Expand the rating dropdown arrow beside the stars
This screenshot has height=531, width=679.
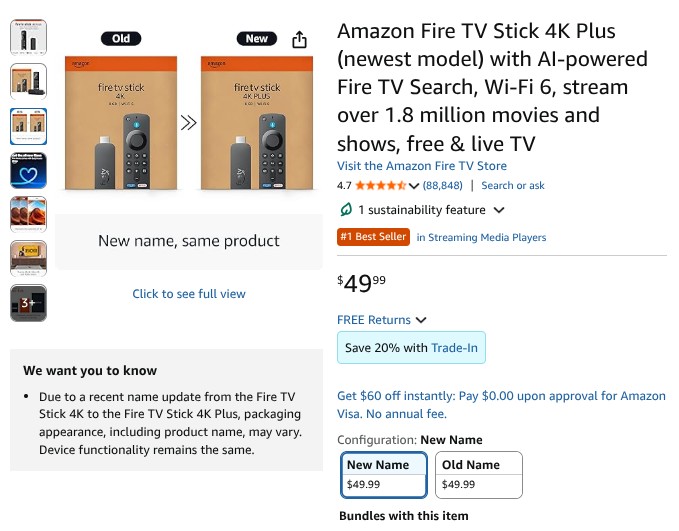click(x=414, y=186)
